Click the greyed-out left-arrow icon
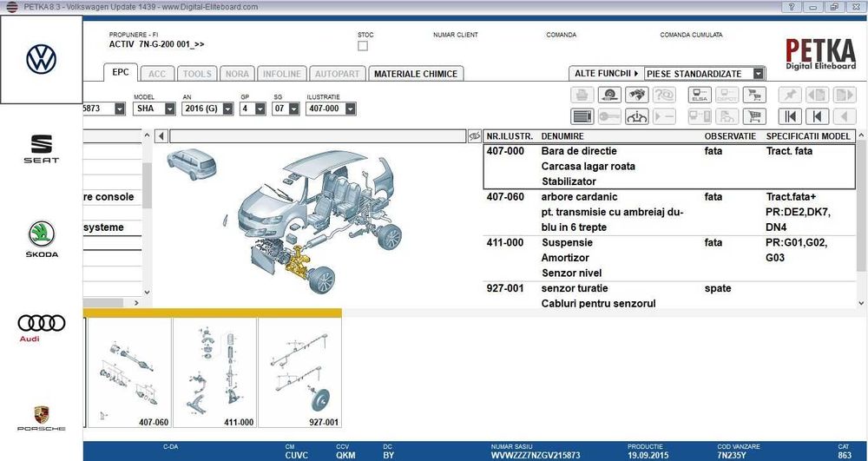Viewport: 868px width, 461px height. click(845, 117)
